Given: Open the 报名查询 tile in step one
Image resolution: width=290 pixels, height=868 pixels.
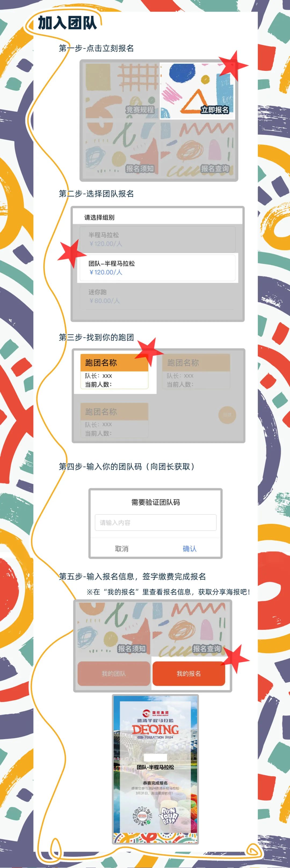Looking at the screenshot, I should (197, 149).
